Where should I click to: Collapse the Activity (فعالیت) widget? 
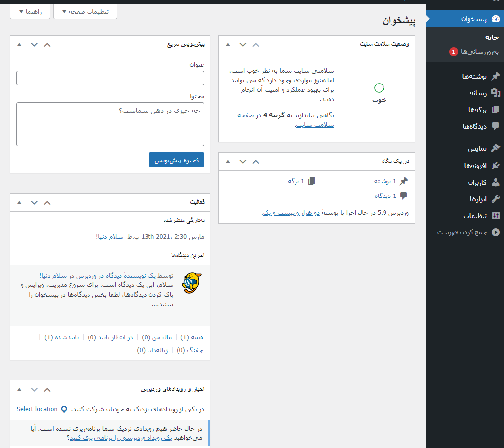(x=19, y=202)
